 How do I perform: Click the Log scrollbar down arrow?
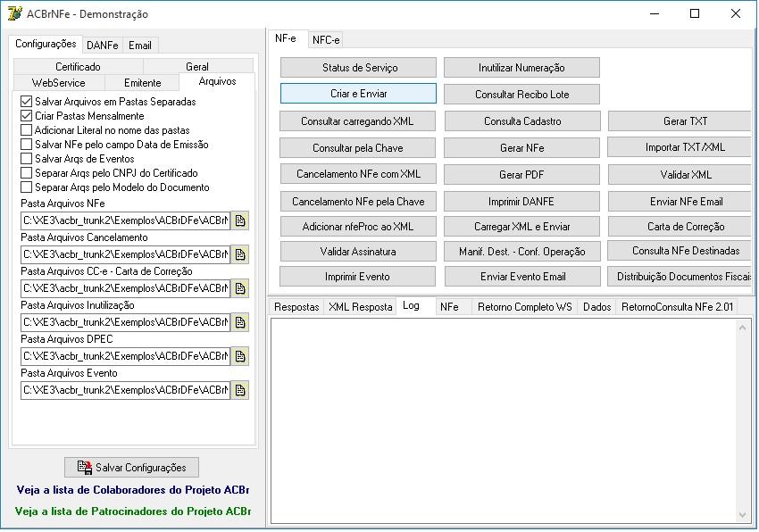743,515
